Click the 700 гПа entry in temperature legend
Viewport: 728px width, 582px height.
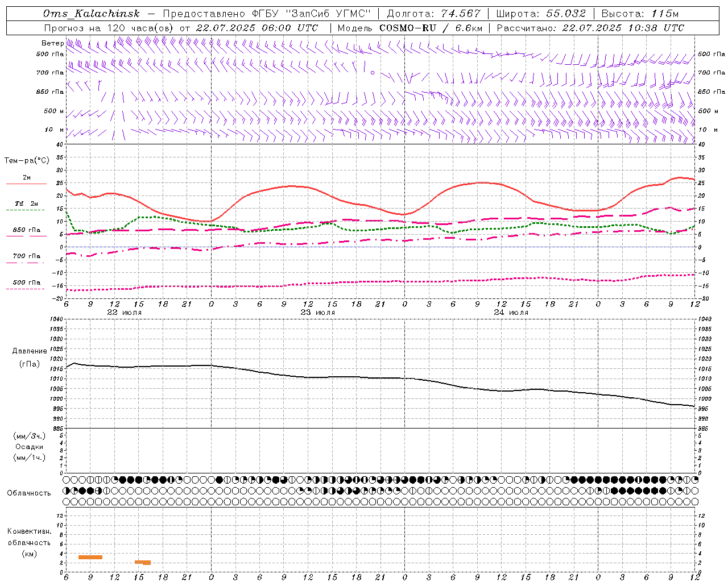point(27,256)
